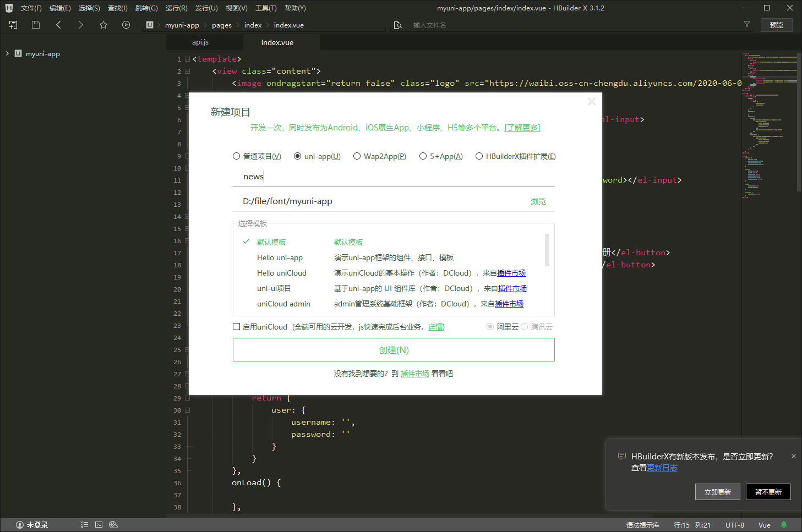The height and width of the screenshot is (532, 802).
Task: Switch to the api.js tab
Action: (x=200, y=42)
